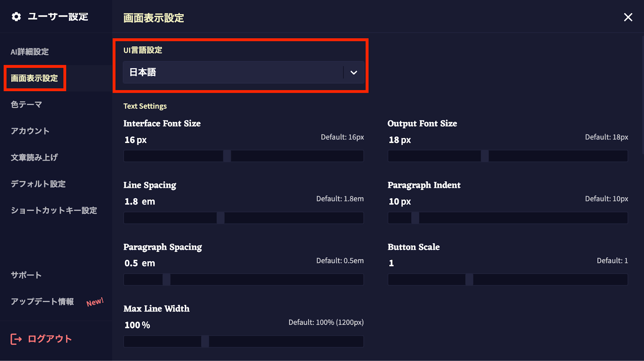Image resolution: width=644 pixels, height=361 pixels.
Task: Click the logout arrow icon
Action: click(16, 339)
